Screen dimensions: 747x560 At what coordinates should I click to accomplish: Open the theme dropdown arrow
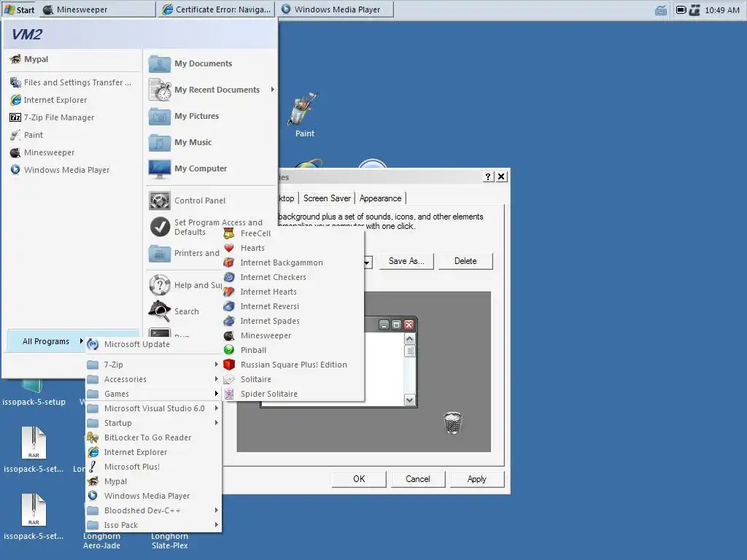368,262
